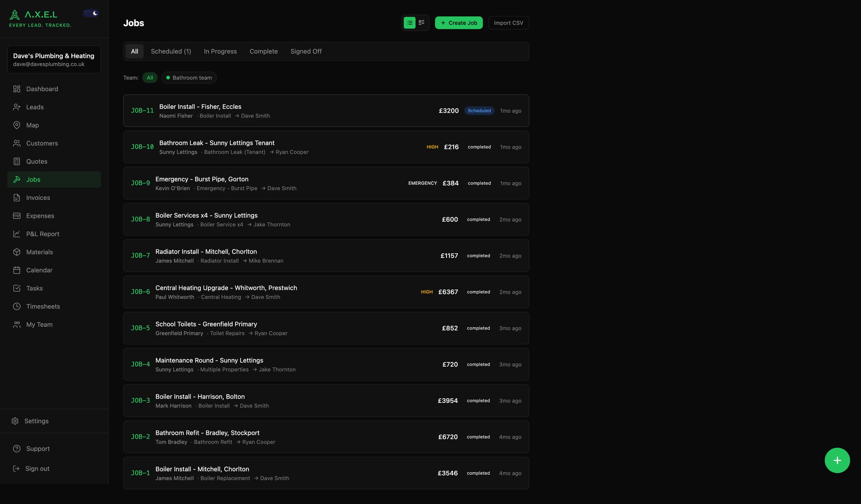The image size is (861, 504).
Task: Filter jobs by Bathroom team
Action: [189, 77]
